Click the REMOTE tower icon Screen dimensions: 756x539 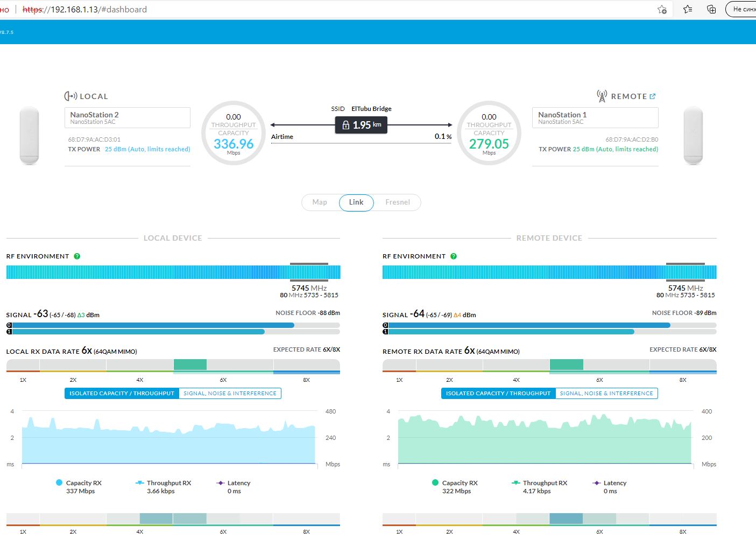point(602,96)
